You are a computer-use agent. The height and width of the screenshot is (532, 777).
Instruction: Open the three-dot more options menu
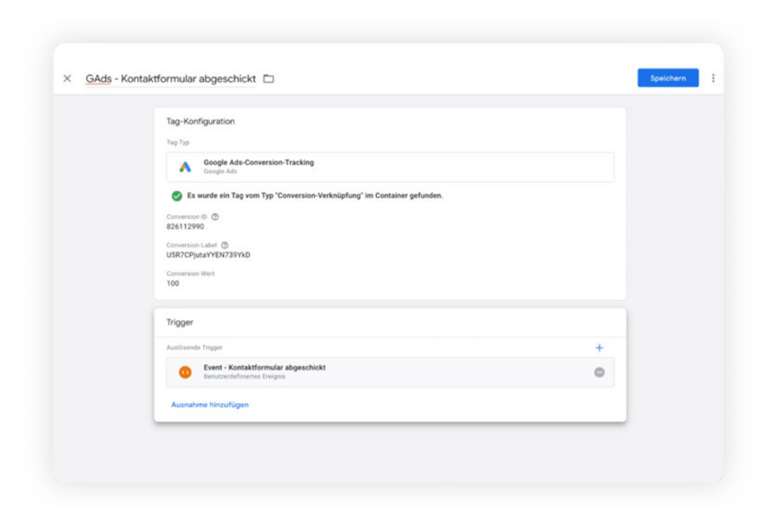pos(713,78)
